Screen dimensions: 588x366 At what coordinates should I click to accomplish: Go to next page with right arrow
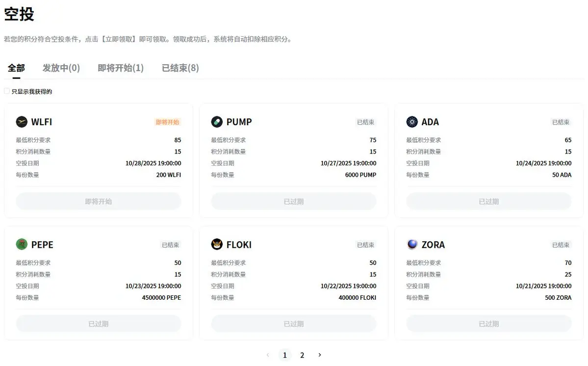click(x=319, y=355)
